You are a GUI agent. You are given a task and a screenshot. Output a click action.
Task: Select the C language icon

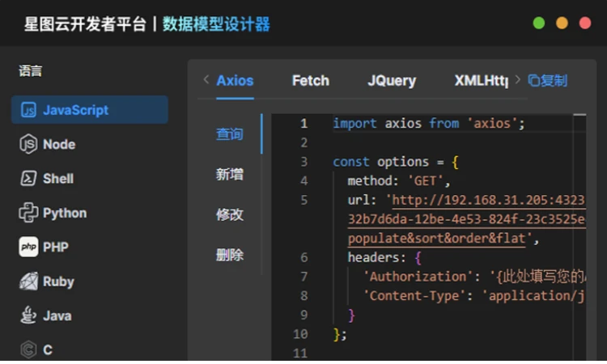coord(29,350)
